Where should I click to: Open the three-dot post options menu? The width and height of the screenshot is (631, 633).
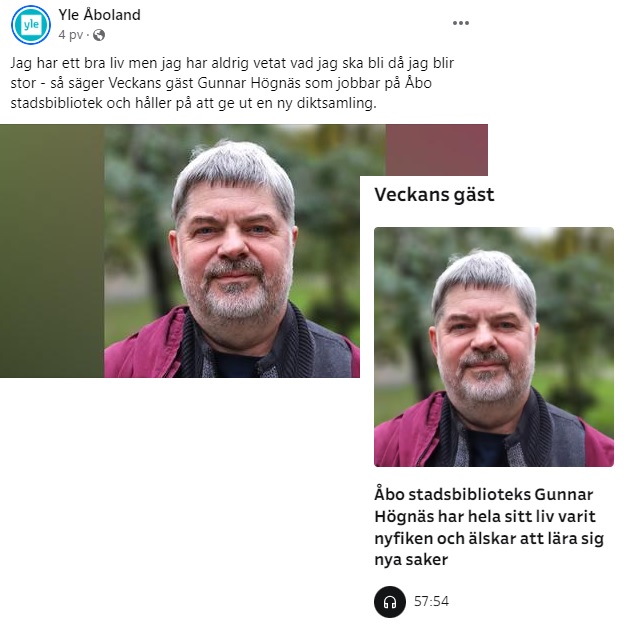[461, 23]
